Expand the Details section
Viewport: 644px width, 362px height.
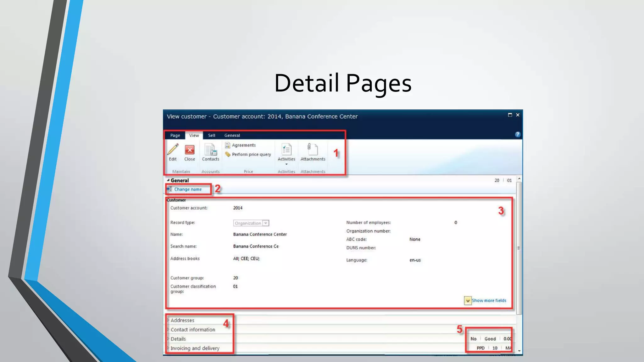point(168,339)
